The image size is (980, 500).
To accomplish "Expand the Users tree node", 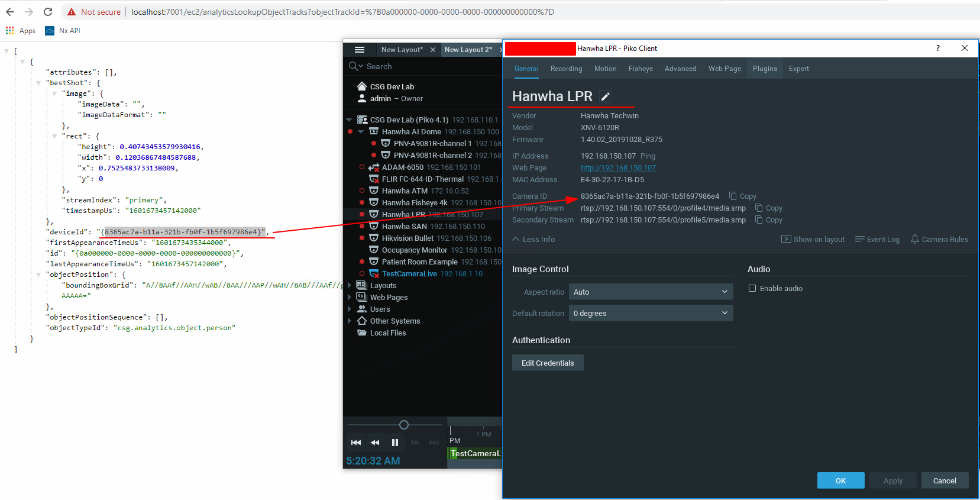I will (x=349, y=309).
